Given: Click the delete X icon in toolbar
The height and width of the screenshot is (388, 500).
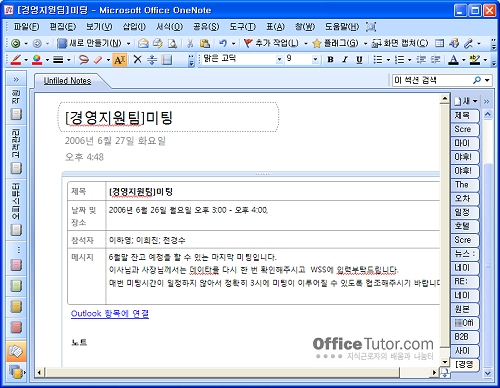Looking at the screenshot, I should 137,60.
